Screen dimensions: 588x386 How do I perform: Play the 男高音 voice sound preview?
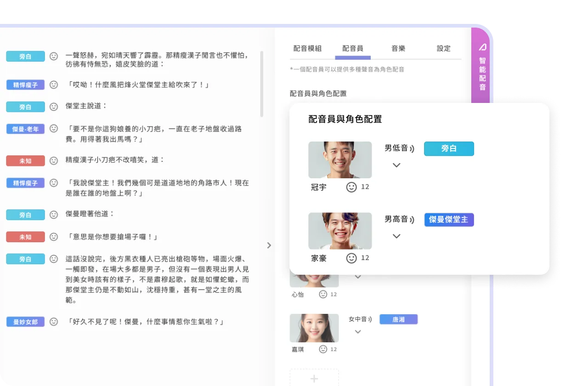412,220
